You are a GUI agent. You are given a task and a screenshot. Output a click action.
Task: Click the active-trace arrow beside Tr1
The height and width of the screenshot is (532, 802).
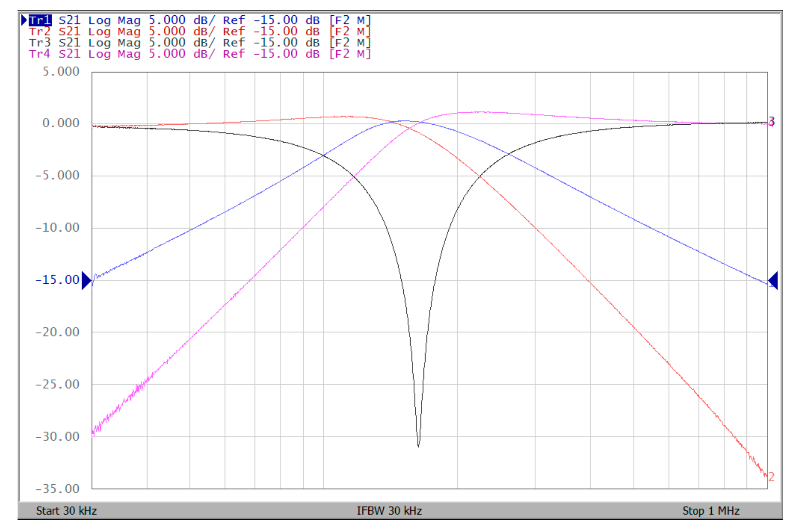click(x=24, y=20)
